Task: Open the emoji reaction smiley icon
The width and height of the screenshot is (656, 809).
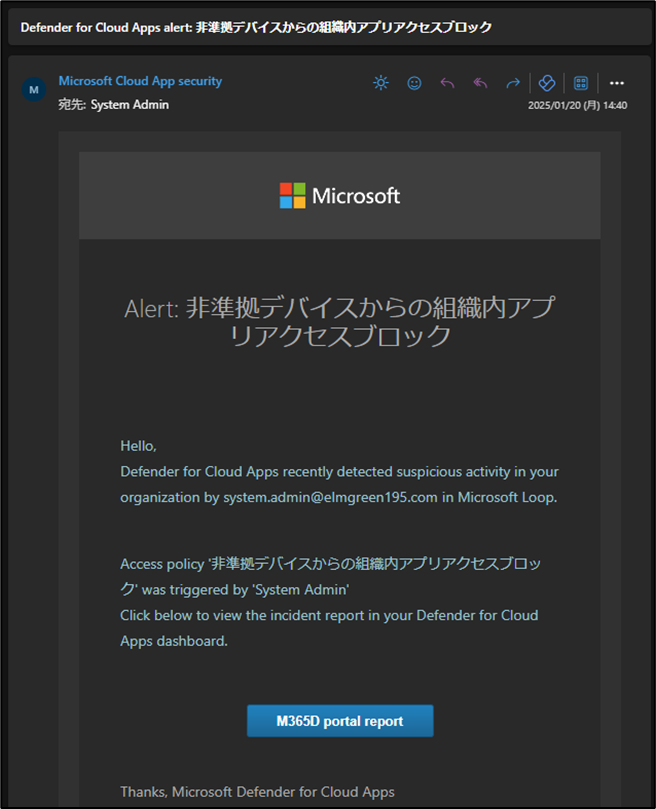Action: click(414, 83)
